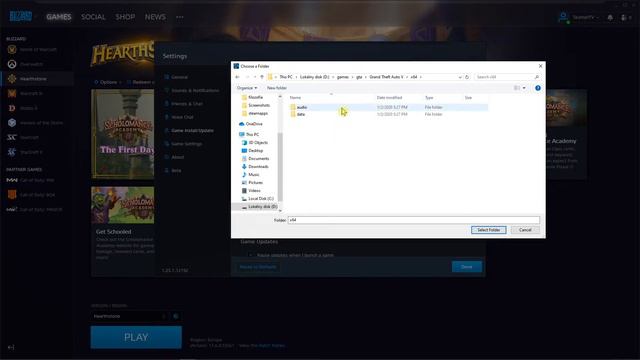Click Diablo III icon in Battle.net sidebar
The height and width of the screenshot is (360, 640).
[x=12, y=108]
